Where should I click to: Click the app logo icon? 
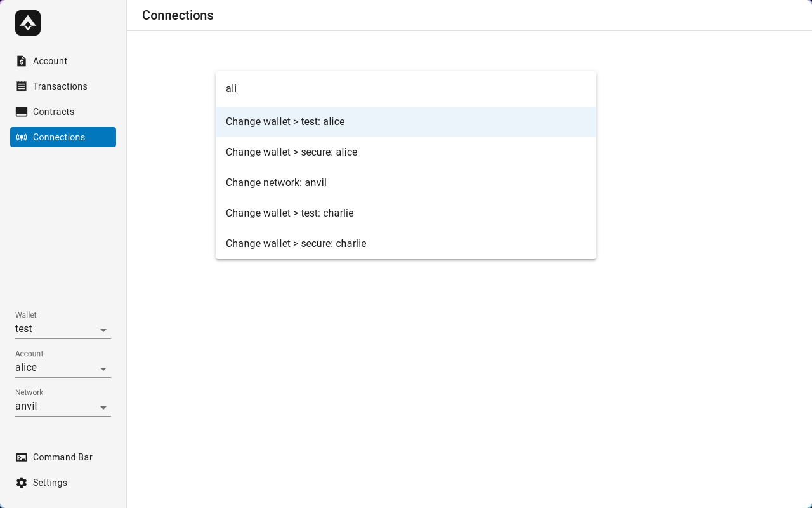tap(28, 23)
